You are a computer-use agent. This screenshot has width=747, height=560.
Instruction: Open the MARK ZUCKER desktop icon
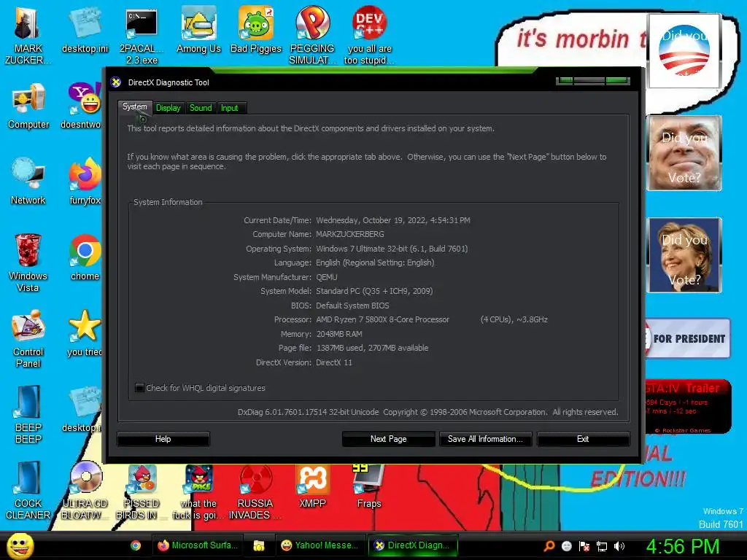click(x=28, y=36)
